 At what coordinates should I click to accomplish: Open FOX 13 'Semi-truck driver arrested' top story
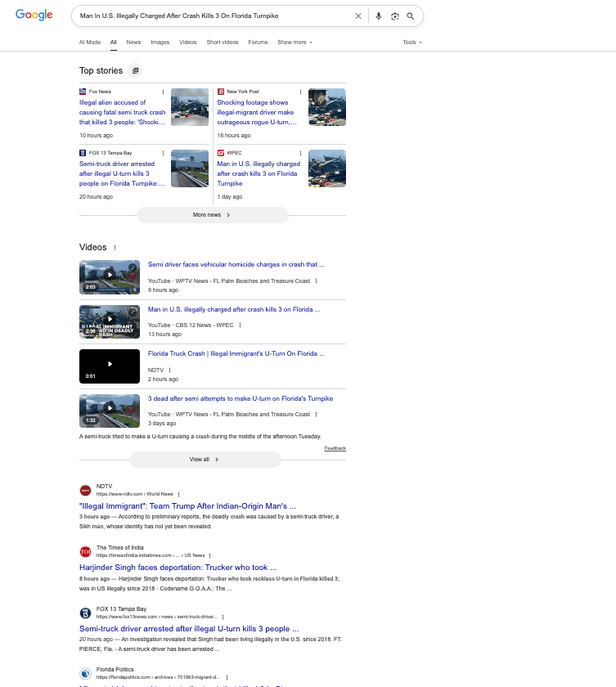[x=122, y=173]
